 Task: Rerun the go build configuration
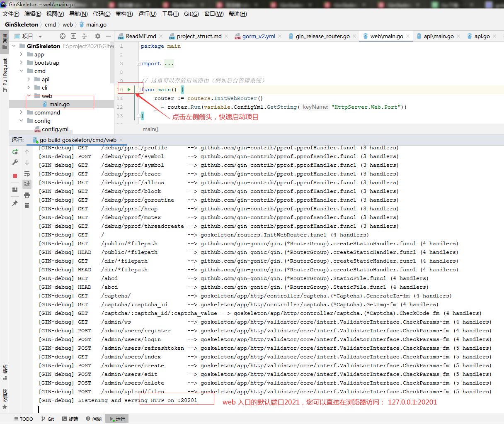pos(15,152)
